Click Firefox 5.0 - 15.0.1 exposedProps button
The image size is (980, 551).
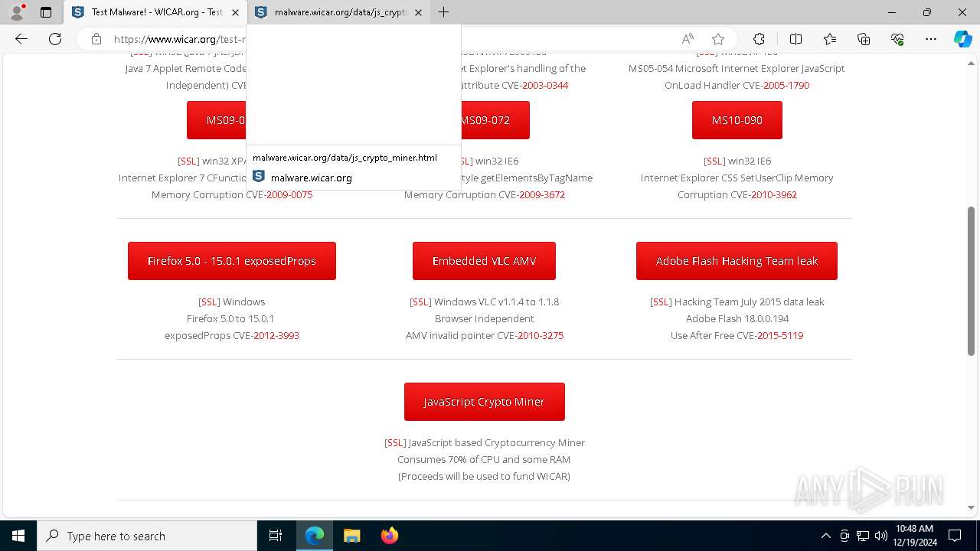(x=232, y=261)
